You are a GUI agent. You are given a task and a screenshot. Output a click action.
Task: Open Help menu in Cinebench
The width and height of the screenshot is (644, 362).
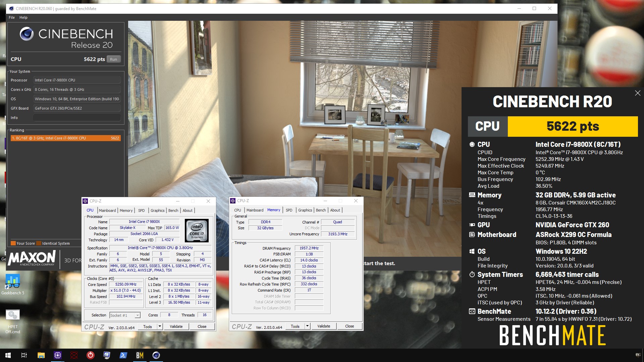click(23, 17)
